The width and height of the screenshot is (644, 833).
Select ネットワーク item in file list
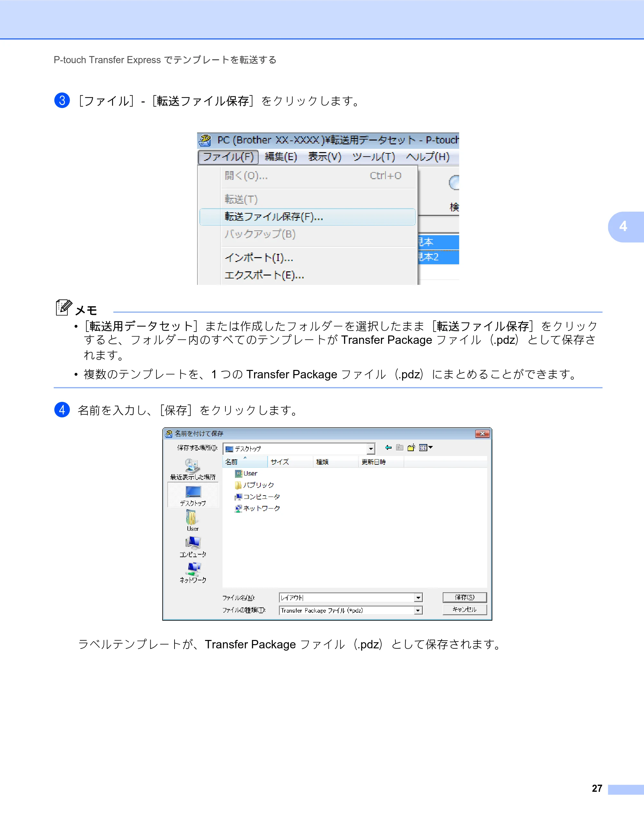[258, 509]
